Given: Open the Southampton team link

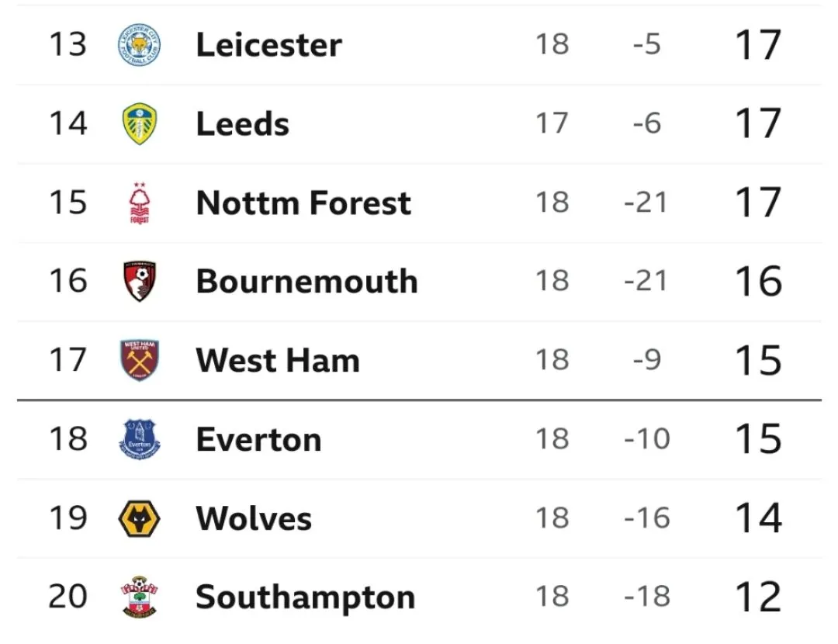Looking at the screenshot, I should (x=305, y=598).
